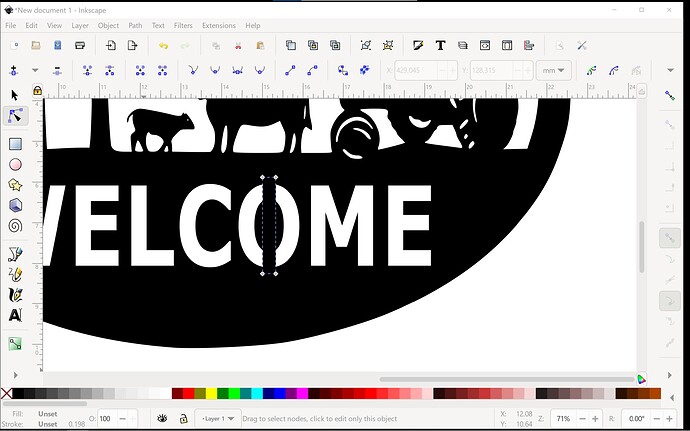The width and height of the screenshot is (690, 431).
Task: Expand node toolbar overflow arrow
Action: [x=670, y=70]
